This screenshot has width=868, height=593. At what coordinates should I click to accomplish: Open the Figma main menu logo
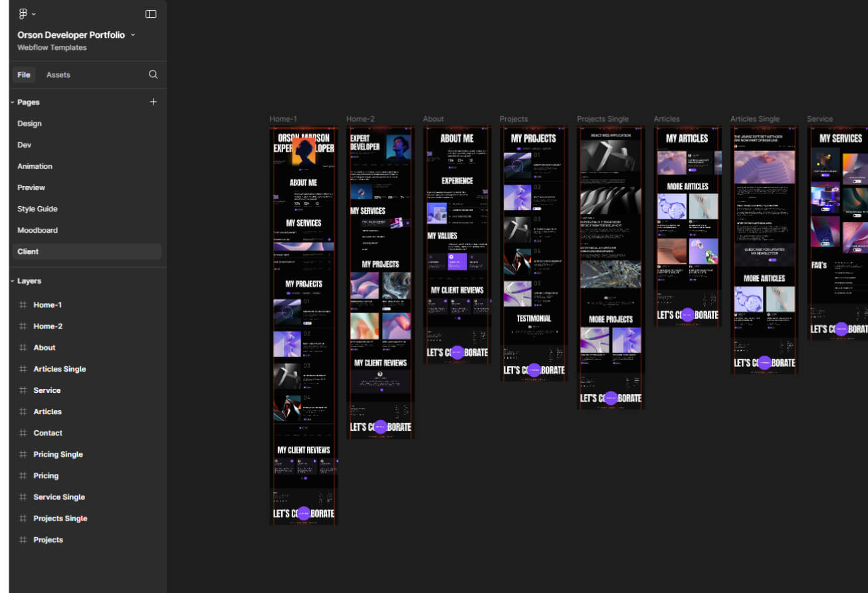23,14
